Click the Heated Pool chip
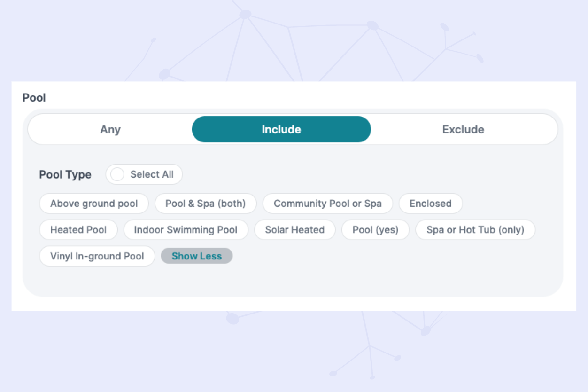 pos(78,230)
